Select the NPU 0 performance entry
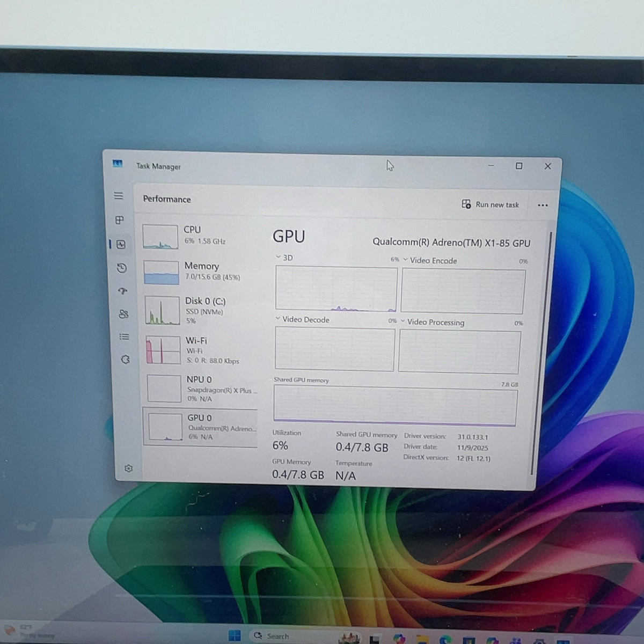 (201, 389)
